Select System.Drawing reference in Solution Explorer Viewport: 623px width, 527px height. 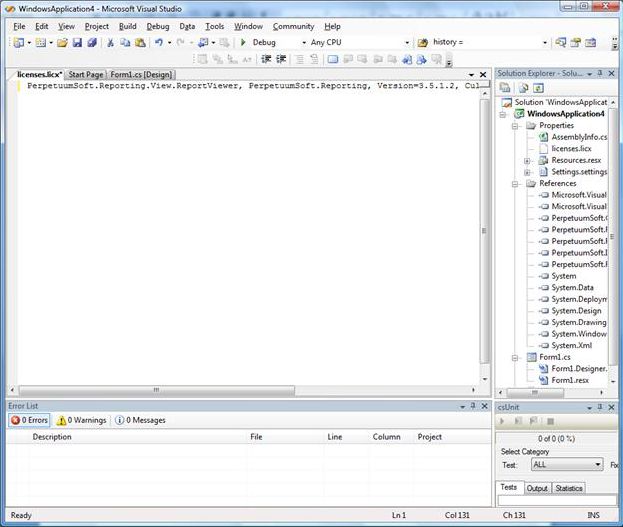click(578, 322)
